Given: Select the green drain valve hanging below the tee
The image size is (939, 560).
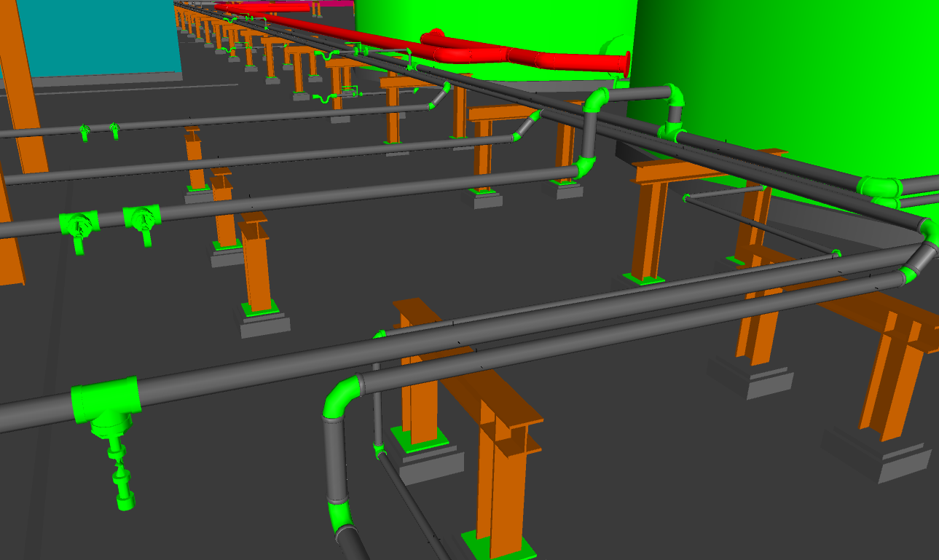Looking at the screenshot, I should click(x=120, y=471).
